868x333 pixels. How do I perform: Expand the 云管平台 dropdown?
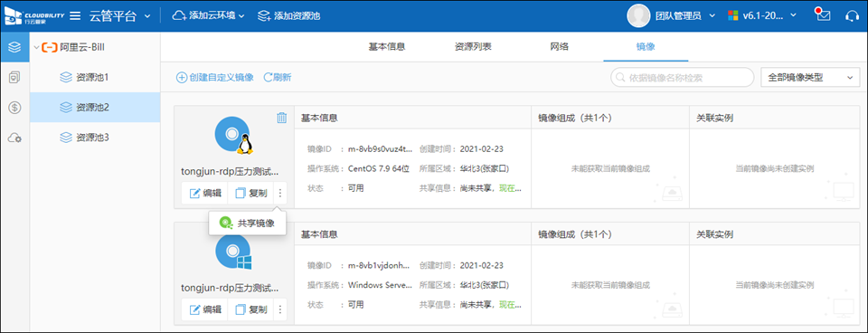(x=119, y=16)
